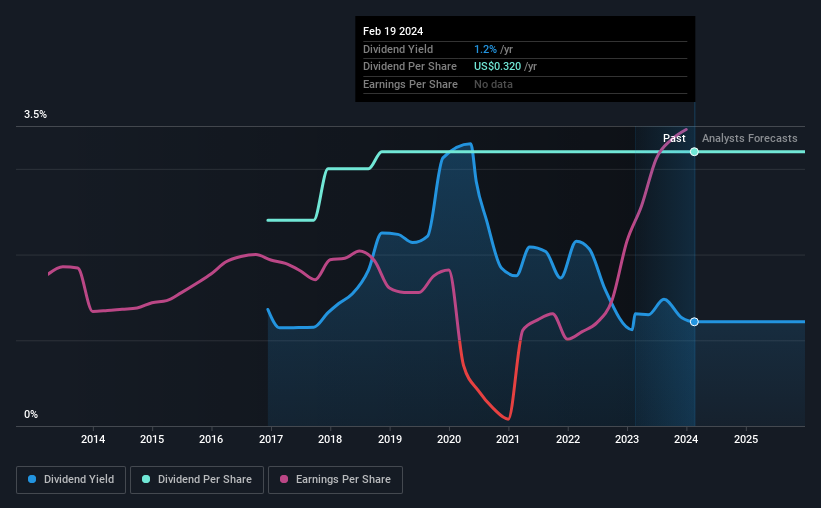Toggle the Dividend Per Share legend series
This screenshot has height=508, width=821.
click(x=197, y=479)
